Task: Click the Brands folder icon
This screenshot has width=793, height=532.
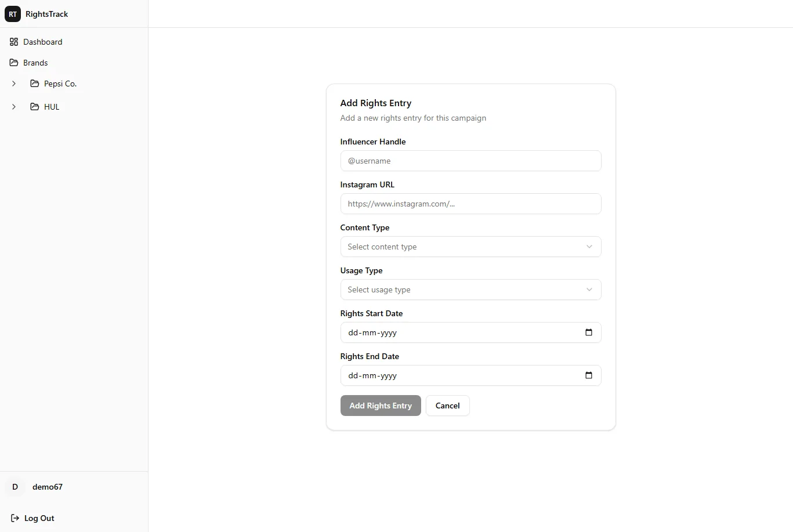Action: tap(14, 62)
